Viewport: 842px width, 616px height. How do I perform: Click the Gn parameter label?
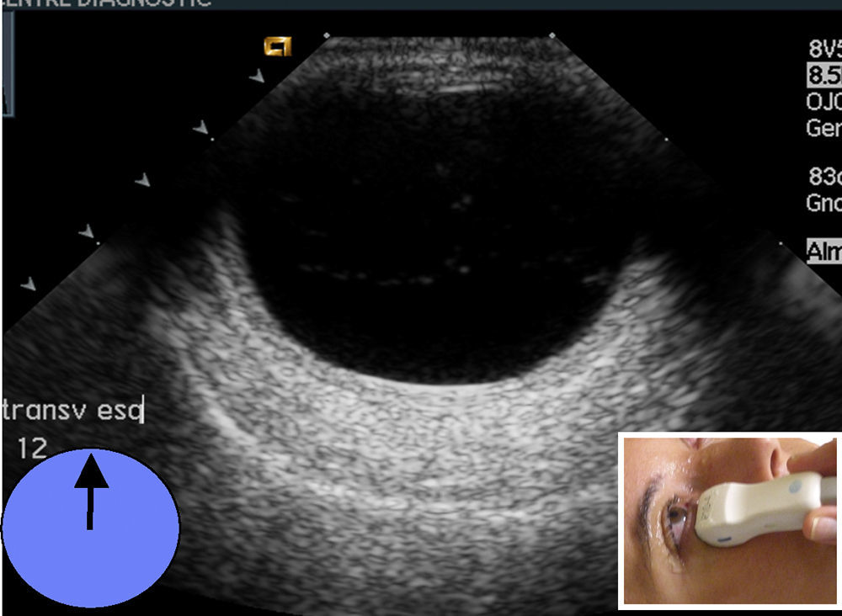pyautogui.click(x=824, y=203)
